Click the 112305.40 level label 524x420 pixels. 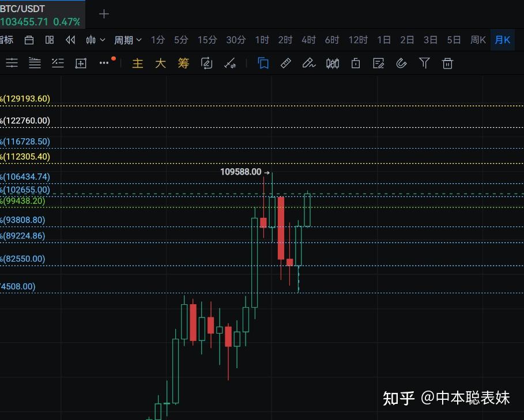coord(25,157)
